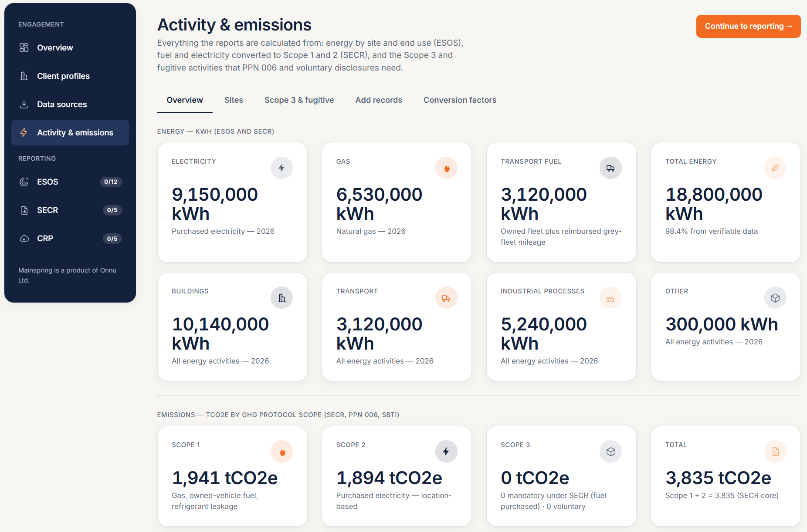This screenshot has width=807, height=532.
Task: Click the Gas card flame icon
Action: (x=446, y=168)
